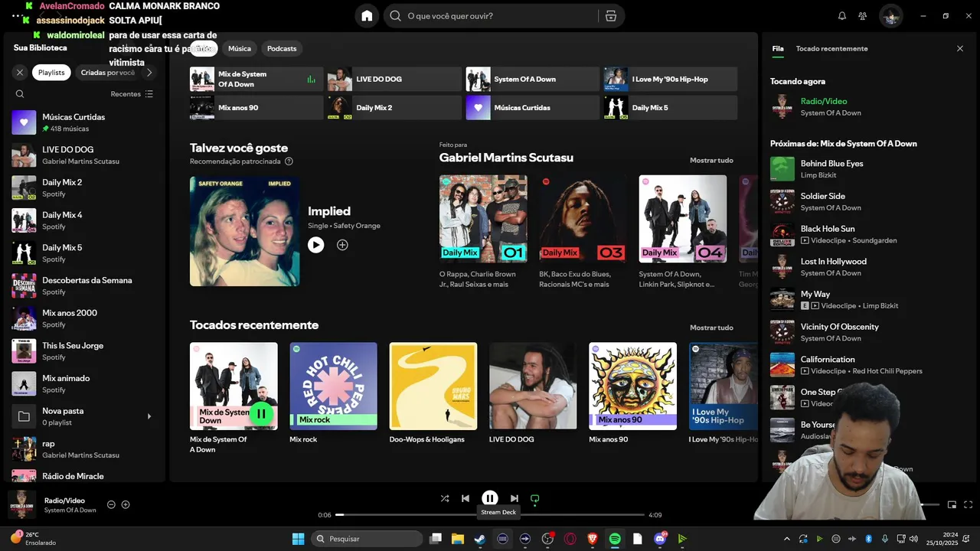
Task: Click the library search magnifier icon
Action: click(x=20, y=94)
